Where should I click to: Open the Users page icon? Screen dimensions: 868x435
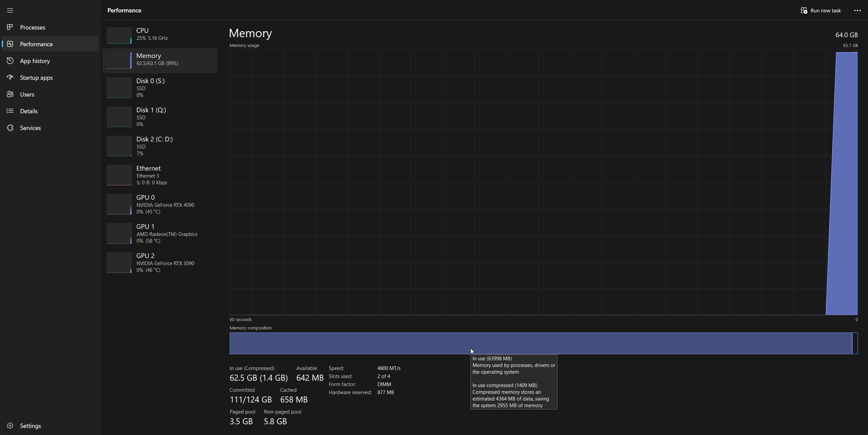pyautogui.click(x=10, y=95)
